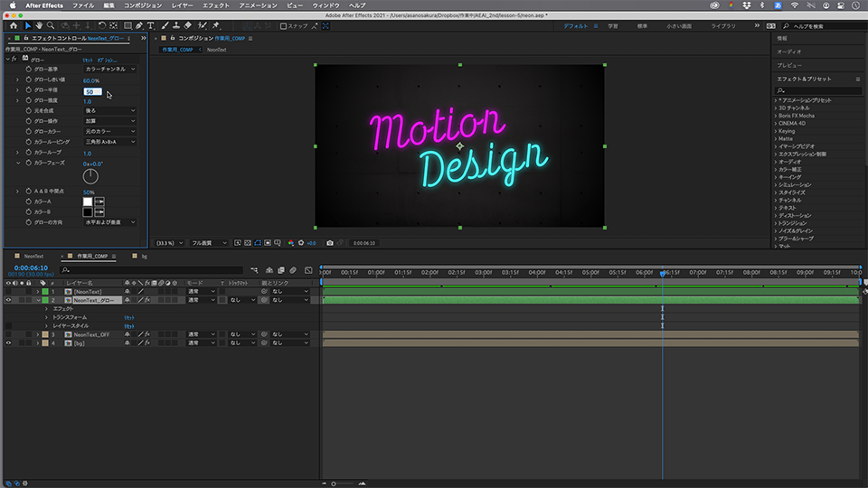This screenshot has height=488, width=868.
Task: Open the カラーB black color swatch
Action: (x=88, y=211)
